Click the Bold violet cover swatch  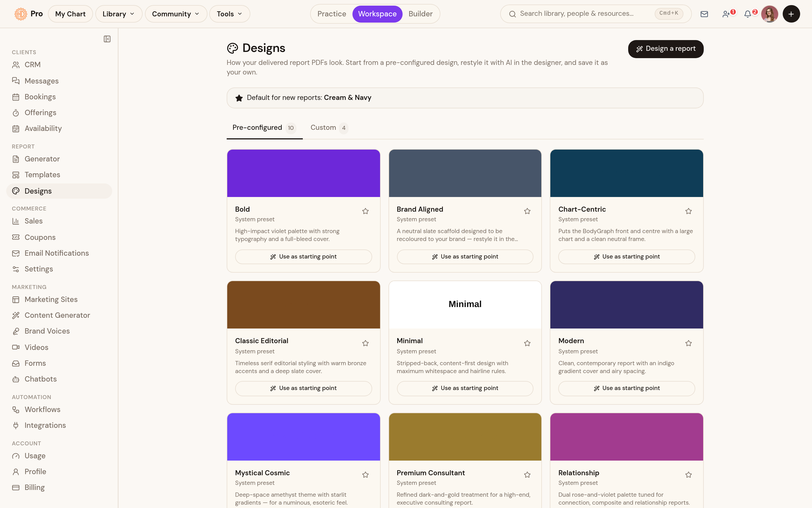pos(303,173)
